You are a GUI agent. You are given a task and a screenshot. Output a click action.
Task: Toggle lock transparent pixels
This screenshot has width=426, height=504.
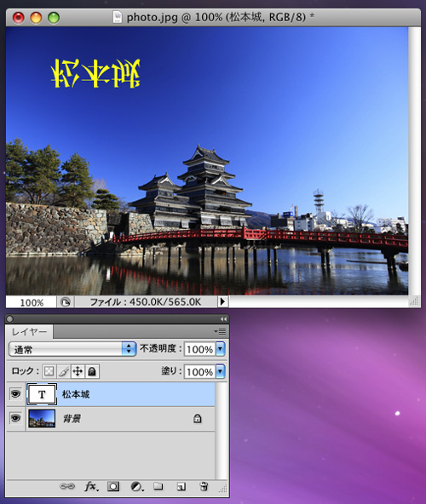(49, 371)
